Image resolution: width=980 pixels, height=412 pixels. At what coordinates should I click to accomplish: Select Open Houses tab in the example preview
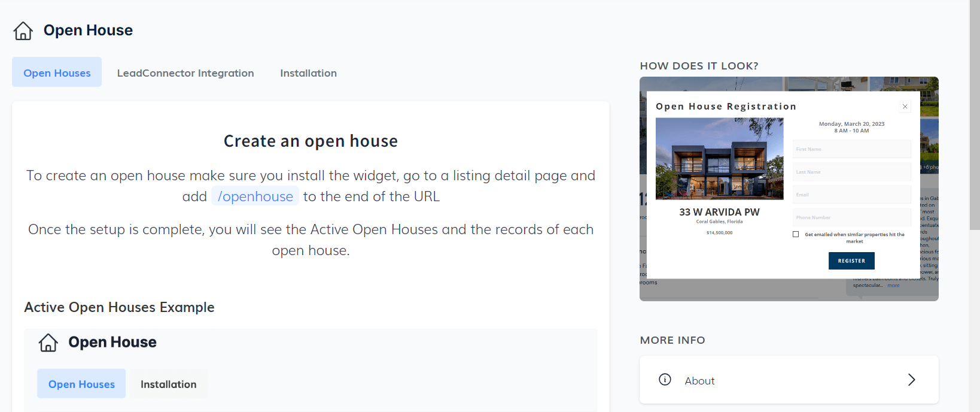81,384
